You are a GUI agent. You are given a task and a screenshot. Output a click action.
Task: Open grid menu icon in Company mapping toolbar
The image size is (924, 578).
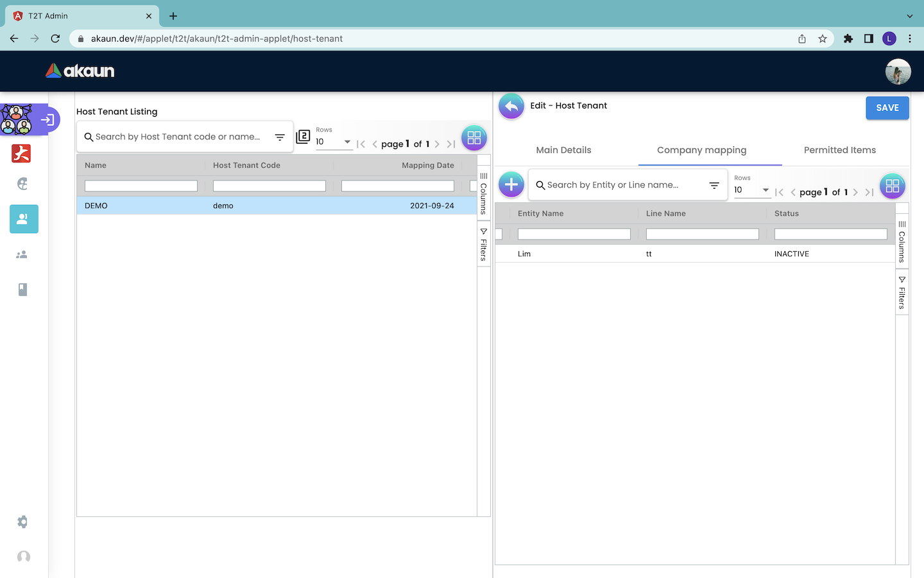point(892,186)
